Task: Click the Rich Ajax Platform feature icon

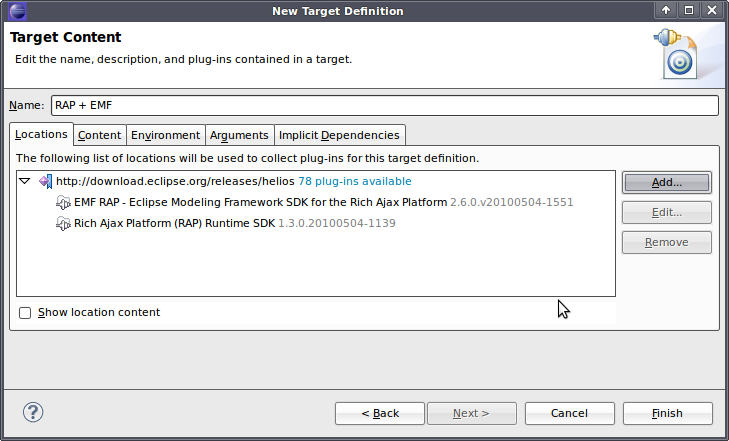Action: tap(63, 224)
